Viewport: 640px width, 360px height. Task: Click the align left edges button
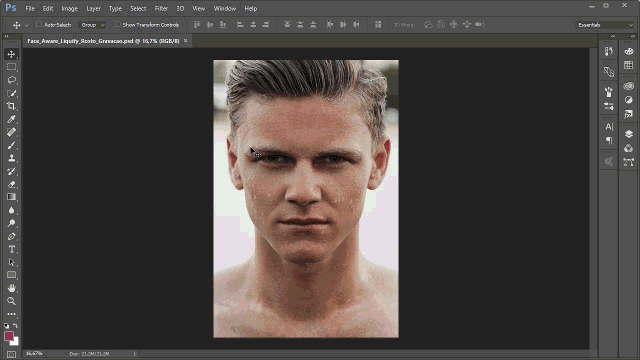point(240,25)
